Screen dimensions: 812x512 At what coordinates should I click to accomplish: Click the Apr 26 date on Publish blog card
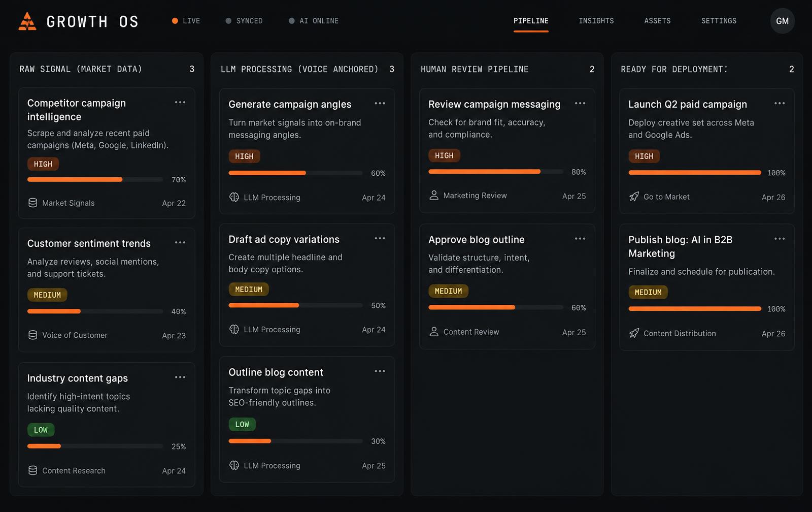773,334
